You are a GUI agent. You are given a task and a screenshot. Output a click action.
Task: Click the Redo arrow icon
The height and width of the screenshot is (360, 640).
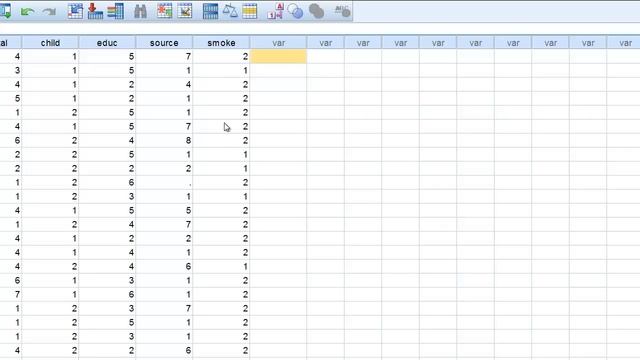[x=50, y=11]
